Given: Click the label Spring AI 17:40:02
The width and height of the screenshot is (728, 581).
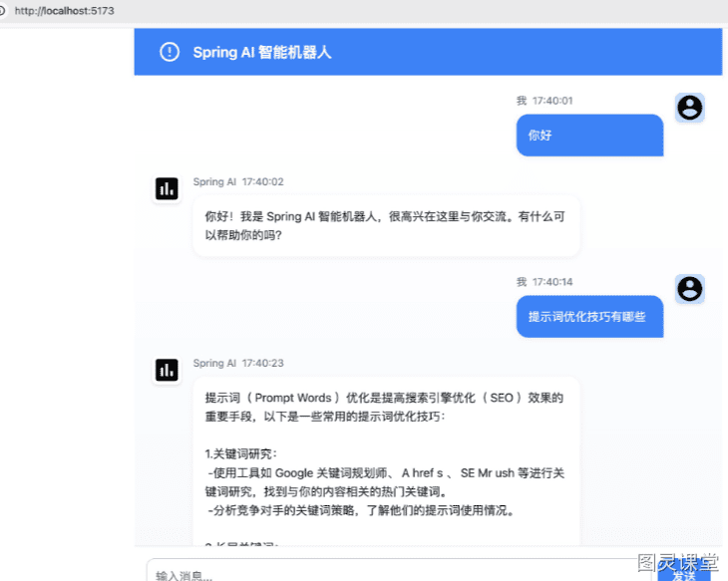Looking at the screenshot, I should (238, 182).
